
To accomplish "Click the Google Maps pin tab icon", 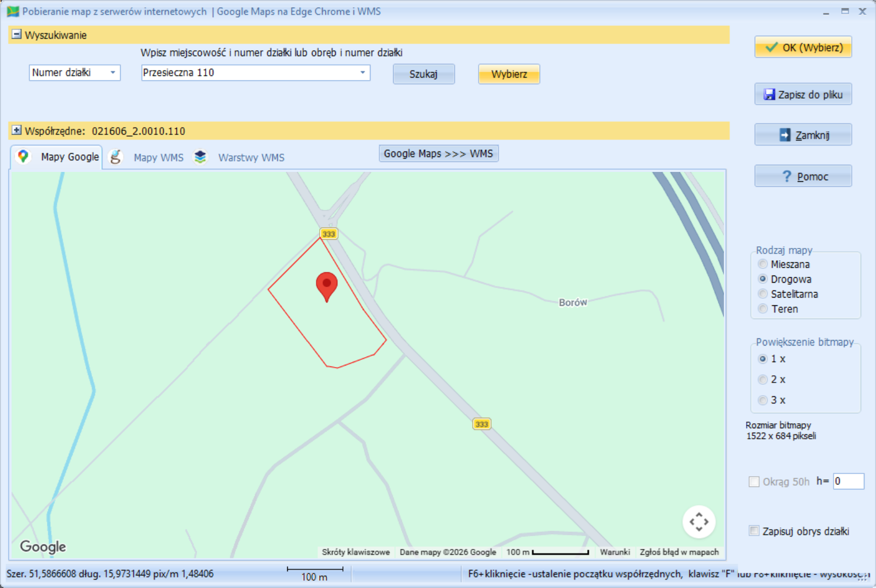I will pos(23,157).
